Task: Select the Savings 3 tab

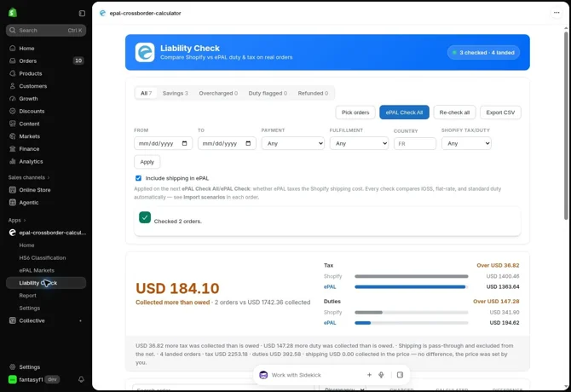Action: tap(176, 93)
